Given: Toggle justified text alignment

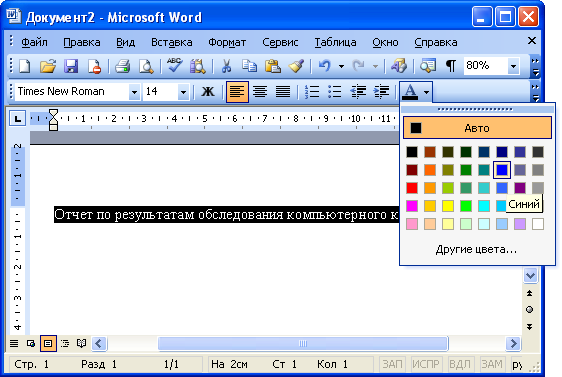Looking at the screenshot, I should pyautogui.click(x=283, y=92).
